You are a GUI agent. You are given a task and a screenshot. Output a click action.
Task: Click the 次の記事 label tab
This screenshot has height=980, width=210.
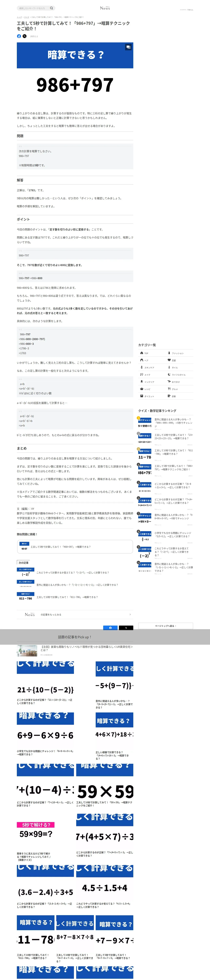24,563
